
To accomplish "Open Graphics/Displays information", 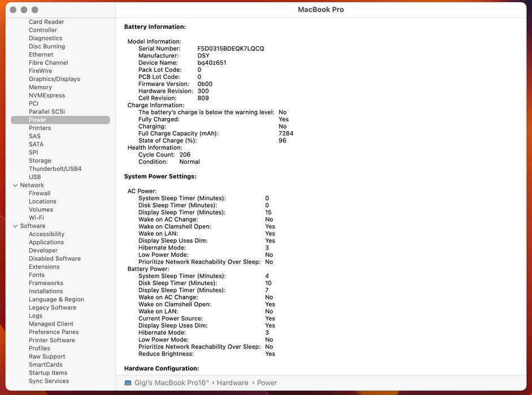I will click(x=54, y=78).
